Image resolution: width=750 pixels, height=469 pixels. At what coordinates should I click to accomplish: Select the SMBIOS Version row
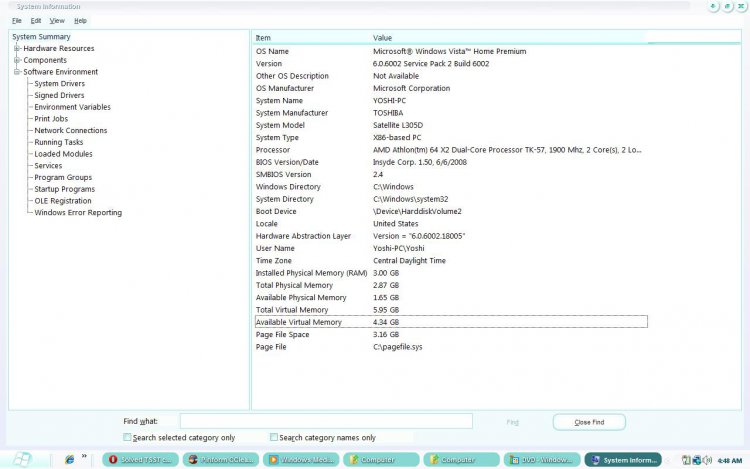point(451,175)
